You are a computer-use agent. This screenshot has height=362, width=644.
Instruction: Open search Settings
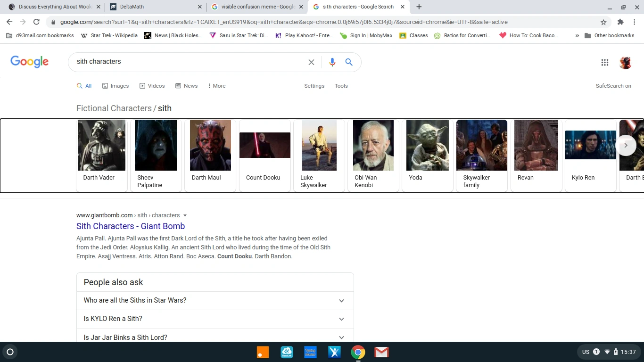tap(314, 86)
